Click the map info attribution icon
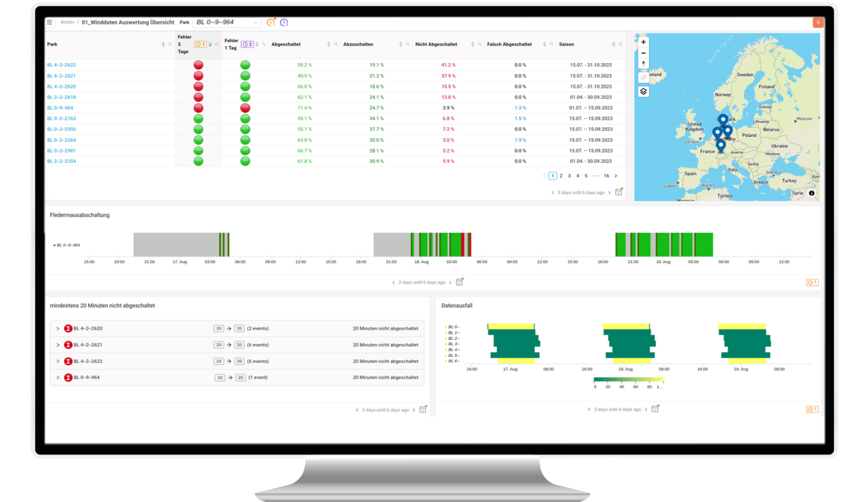This screenshot has width=868, height=502. (x=812, y=193)
